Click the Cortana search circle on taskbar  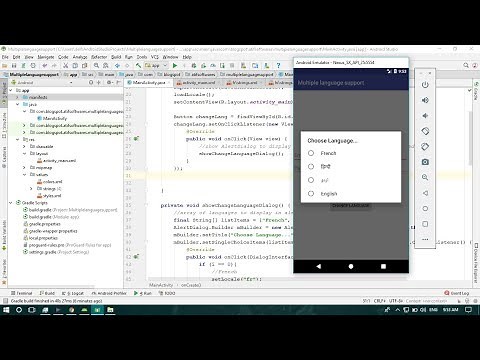coord(19,310)
